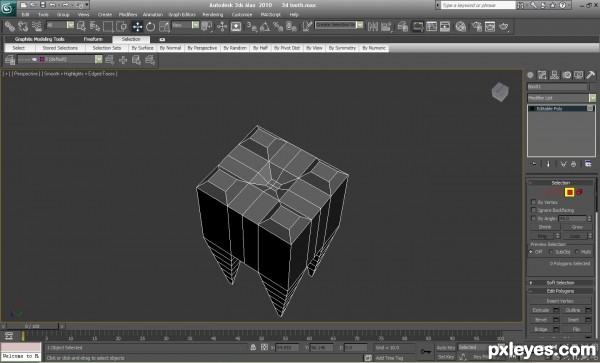Collapse the Selection rollout header

pos(560,183)
